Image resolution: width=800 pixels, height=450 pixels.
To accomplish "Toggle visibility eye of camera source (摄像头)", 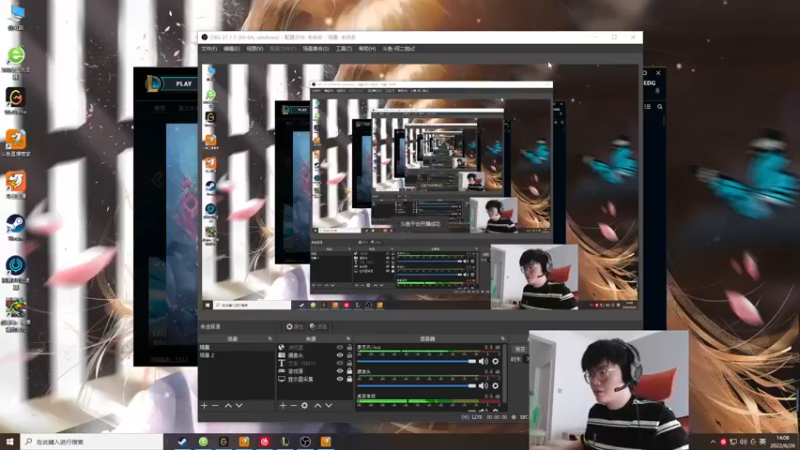I will point(340,355).
